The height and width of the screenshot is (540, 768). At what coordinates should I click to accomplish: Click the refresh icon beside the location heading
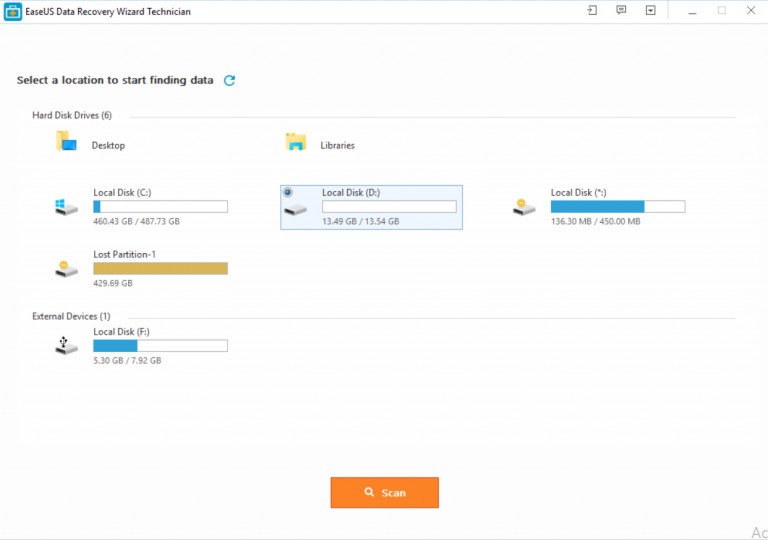[229, 80]
